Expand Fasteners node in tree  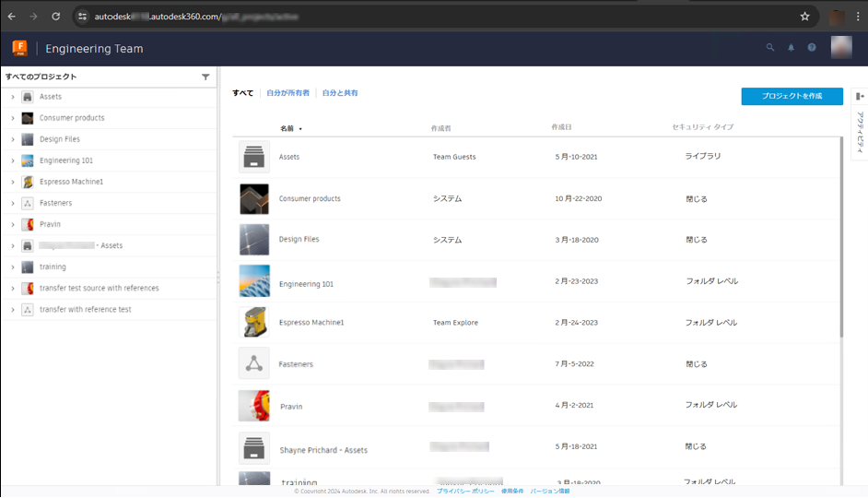[13, 203]
